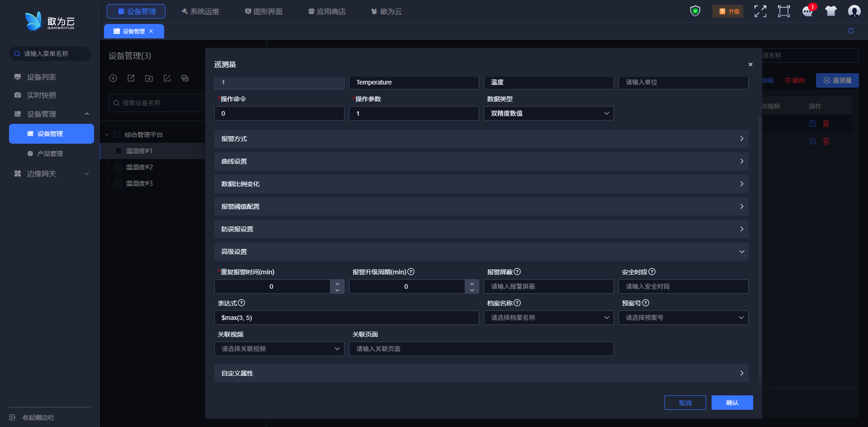This screenshot has width=868, height=427.
Task: Click help icon next to 报警升级周期
Action: click(x=411, y=272)
